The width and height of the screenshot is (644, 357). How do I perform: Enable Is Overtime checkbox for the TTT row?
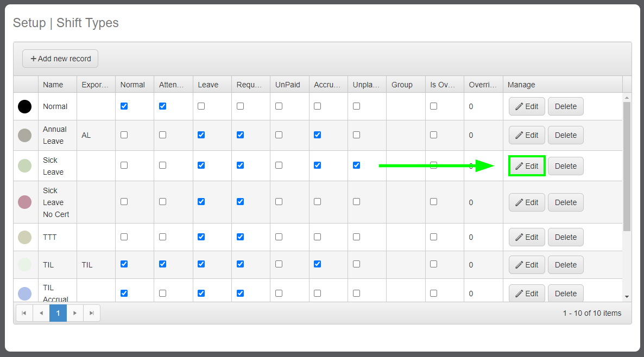coord(433,237)
